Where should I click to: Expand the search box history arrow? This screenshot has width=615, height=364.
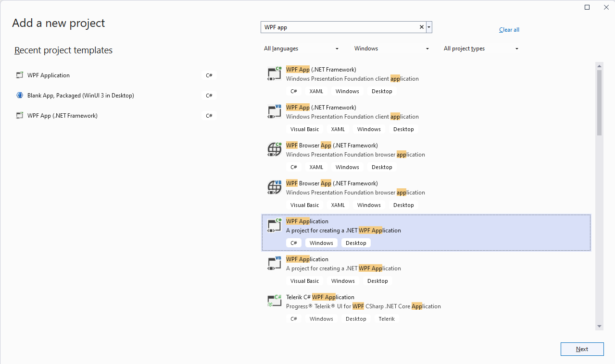(428, 26)
